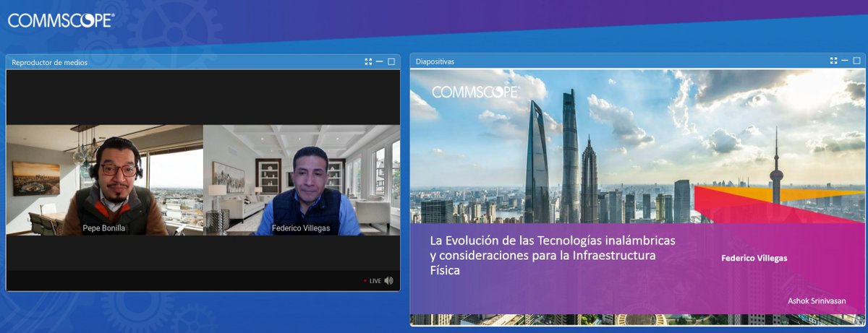Click Federico Villegas's video feed
Image resolution: width=868 pixels, height=333 pixels.
302,181
